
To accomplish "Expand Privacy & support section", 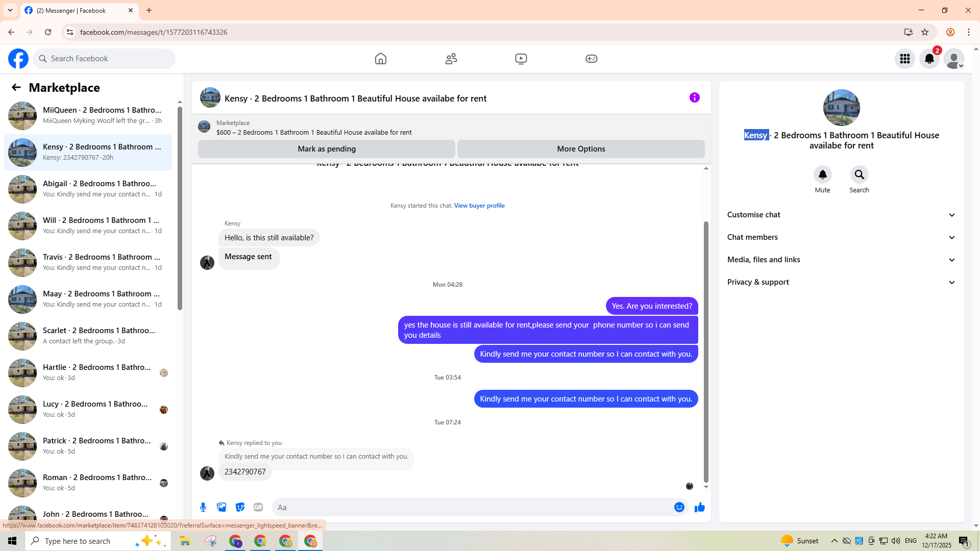I will click(841, 282).
